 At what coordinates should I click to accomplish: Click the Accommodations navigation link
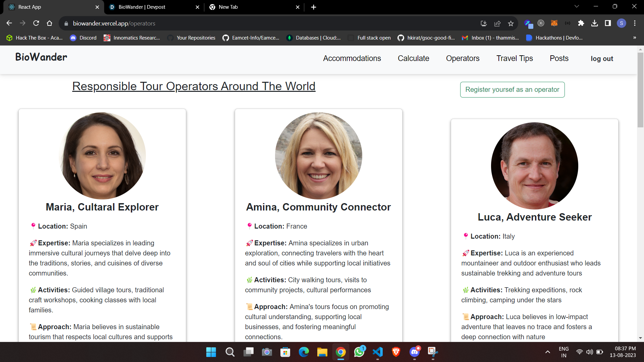point(352,58)
